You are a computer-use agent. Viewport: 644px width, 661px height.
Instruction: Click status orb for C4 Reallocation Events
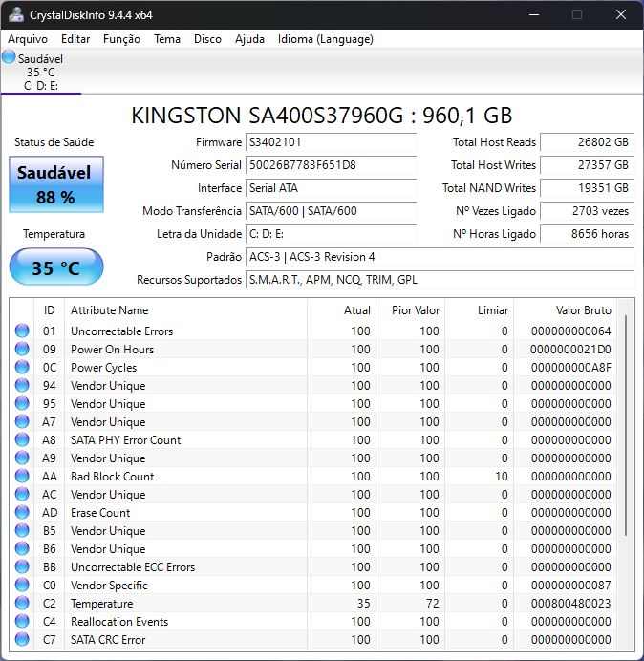click(22, 621)
